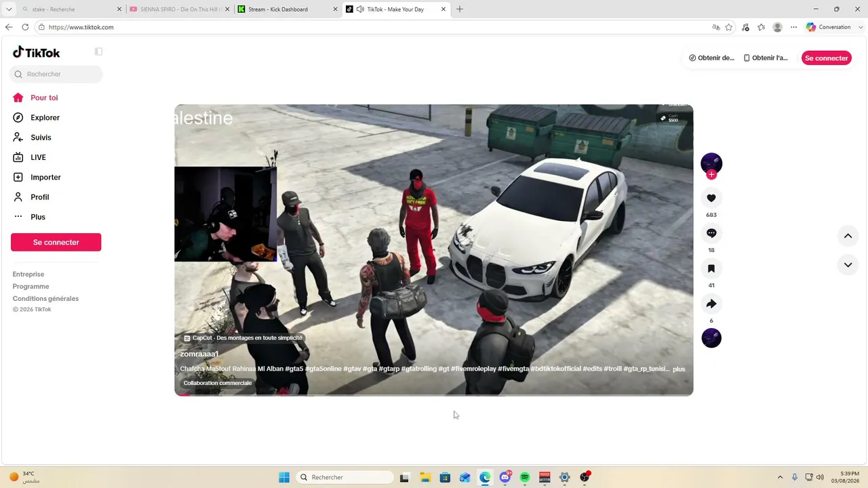Open Spotify from the taskbar
Screen dimensions: 868x488
[x=525, y=477]
